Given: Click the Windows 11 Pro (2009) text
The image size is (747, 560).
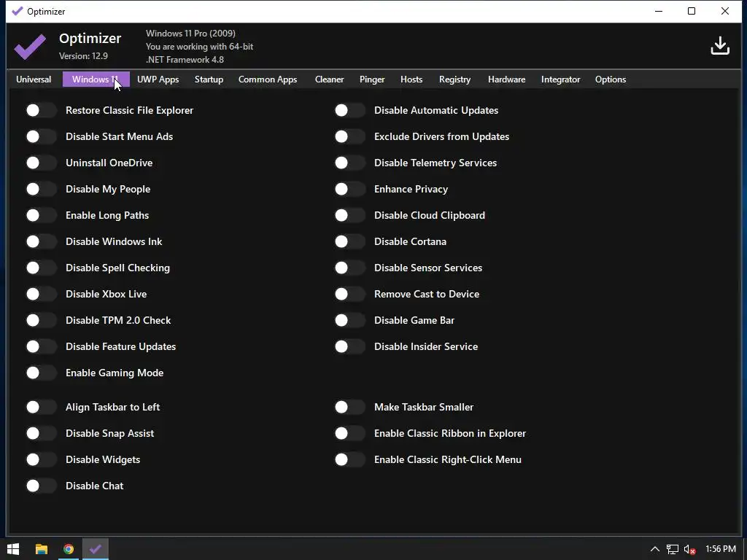Looking at the screenshot, I should [190, 34].
